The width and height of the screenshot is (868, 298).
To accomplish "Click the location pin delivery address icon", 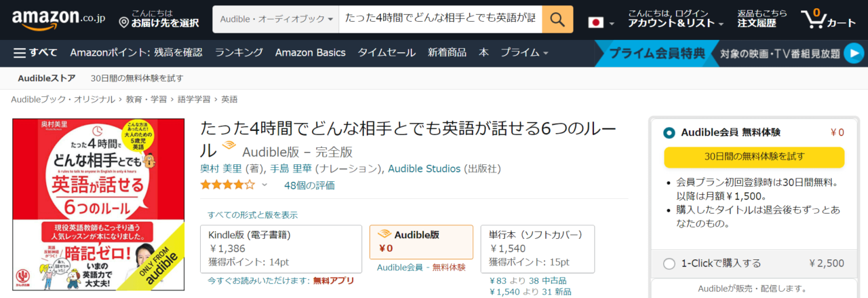I will [123, 23].
